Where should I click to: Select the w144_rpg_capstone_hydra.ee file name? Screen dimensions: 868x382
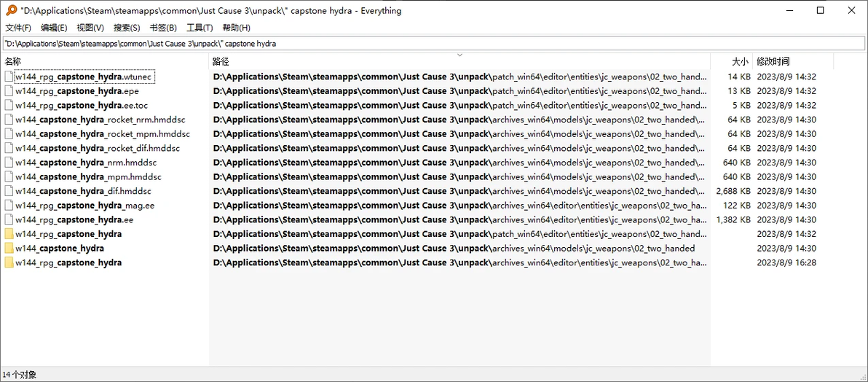point(74,219)
